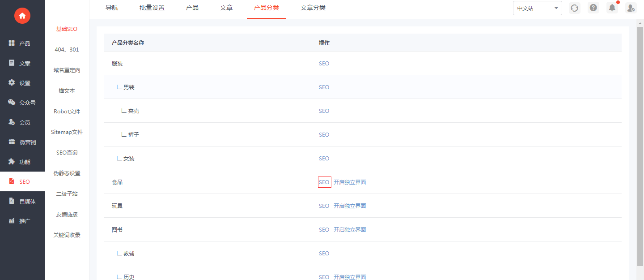Click the 裤子 category name
The width and height of the screenshot is (644, 280).
[x=133, y=135]
